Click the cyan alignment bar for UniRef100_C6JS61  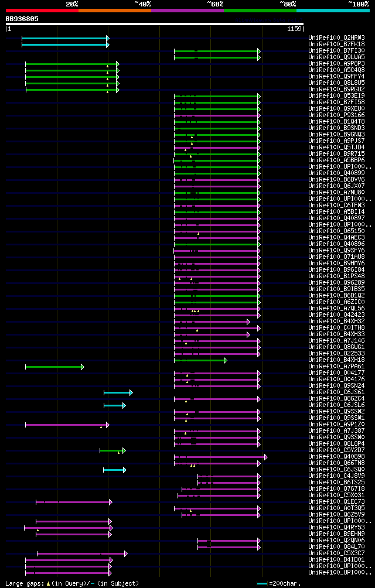118,392
